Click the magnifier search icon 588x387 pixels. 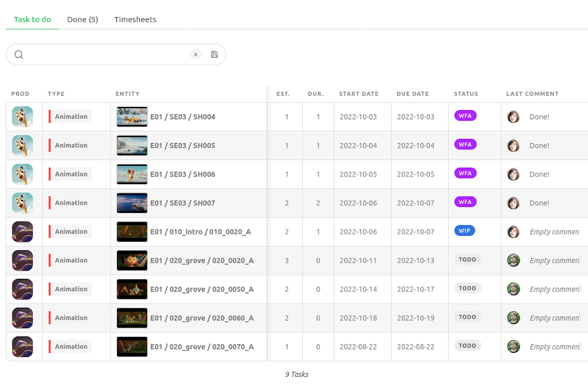pyautogui.click(x=19, y=55)
